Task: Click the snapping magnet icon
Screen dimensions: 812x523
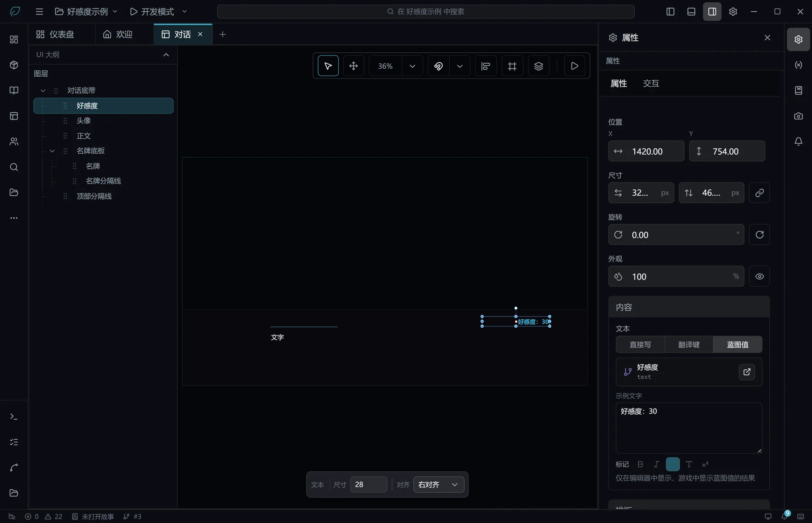Action: pos(438,66)
